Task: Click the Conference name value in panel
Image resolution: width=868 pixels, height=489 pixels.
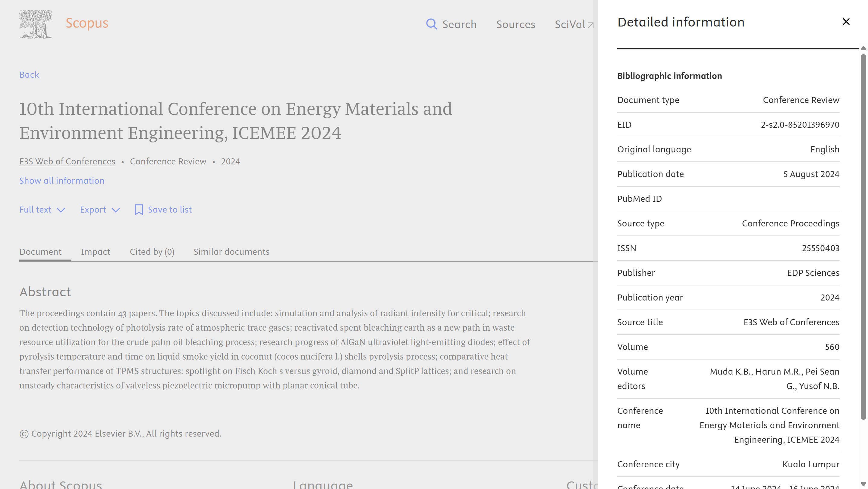Action: (769, 425)
